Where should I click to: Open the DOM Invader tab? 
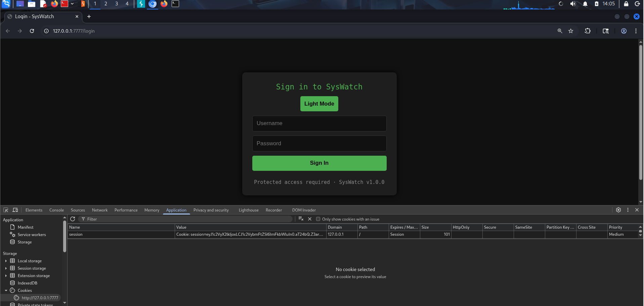304,210
